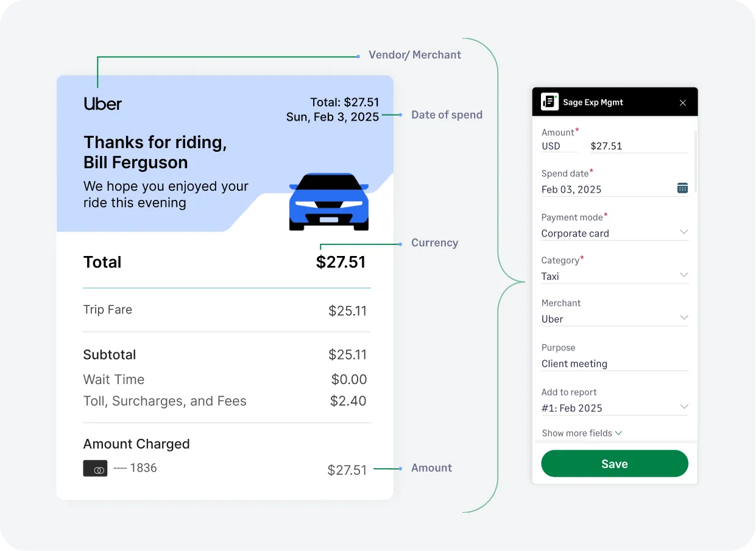Open the calendar picker for Spend date
This screenshot has height=551, width=756.
pos(682,188)
